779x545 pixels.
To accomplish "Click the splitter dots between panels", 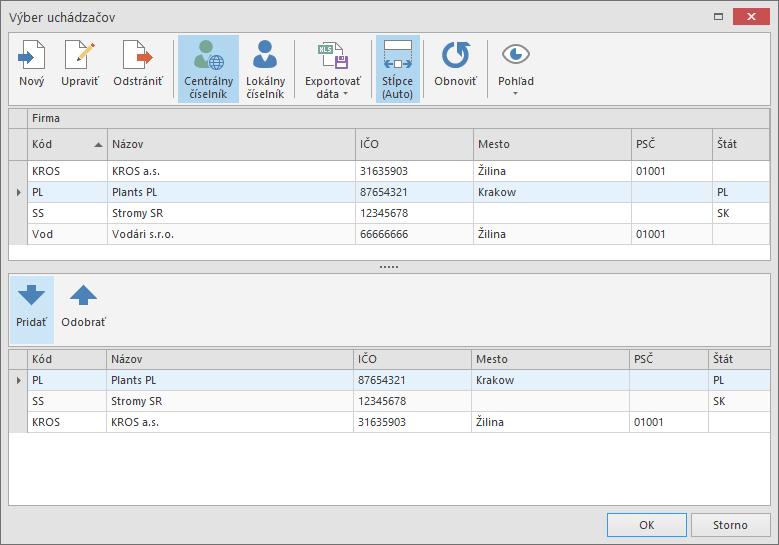I will tap(389, 267).
